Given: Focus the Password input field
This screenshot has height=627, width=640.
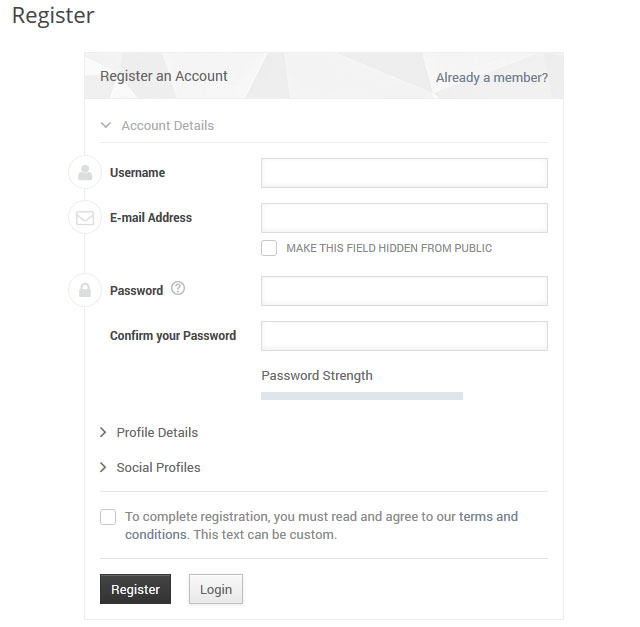Looking at the screenshot, I should click(x=404, y=291).
